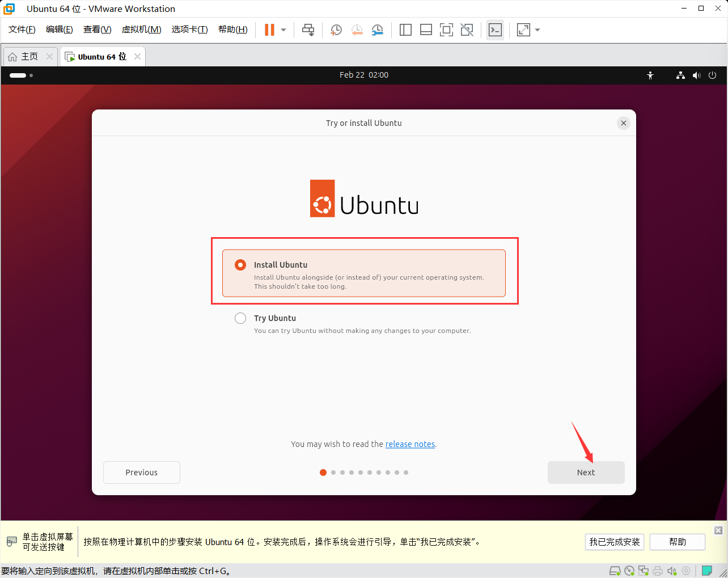The width and height of the screenshot is (728, 578).
Task: Toggle the thumbnail bar view
Action: click(426, 30)
